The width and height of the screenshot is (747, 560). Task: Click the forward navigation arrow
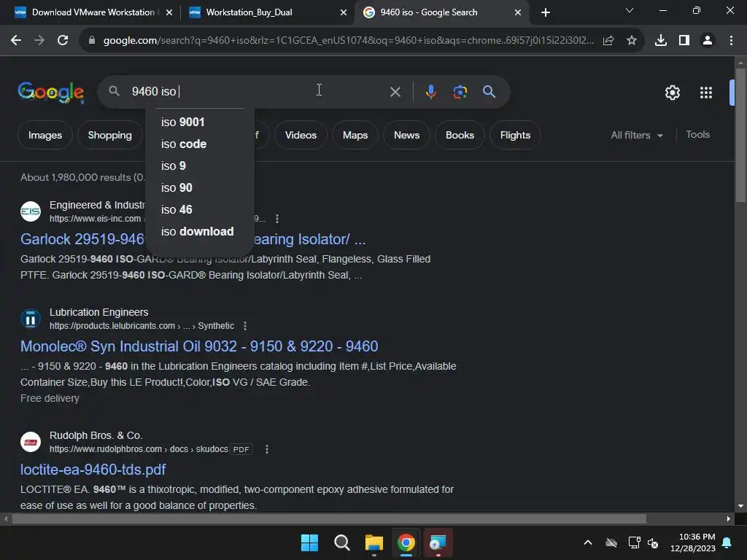point(39,41)
